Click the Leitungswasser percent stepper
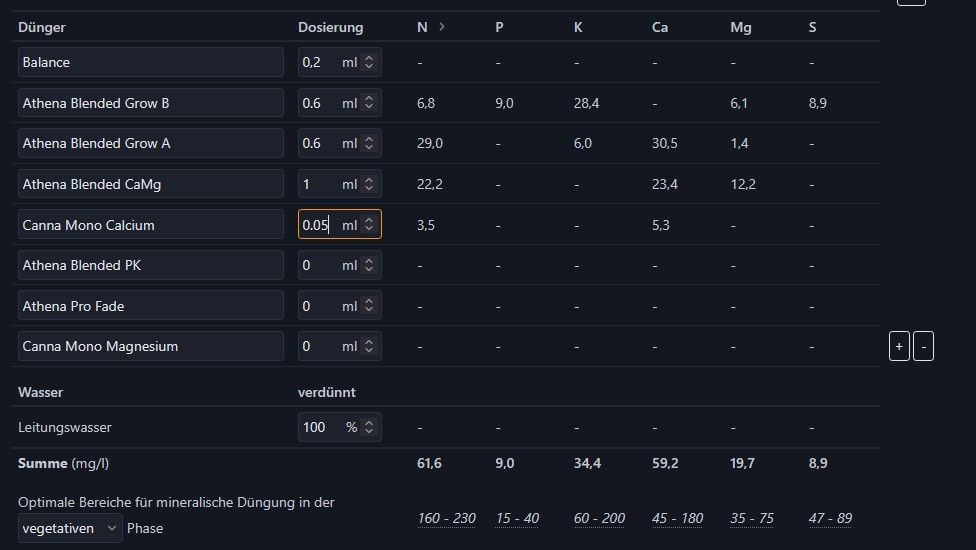 (x=369, y=427)
